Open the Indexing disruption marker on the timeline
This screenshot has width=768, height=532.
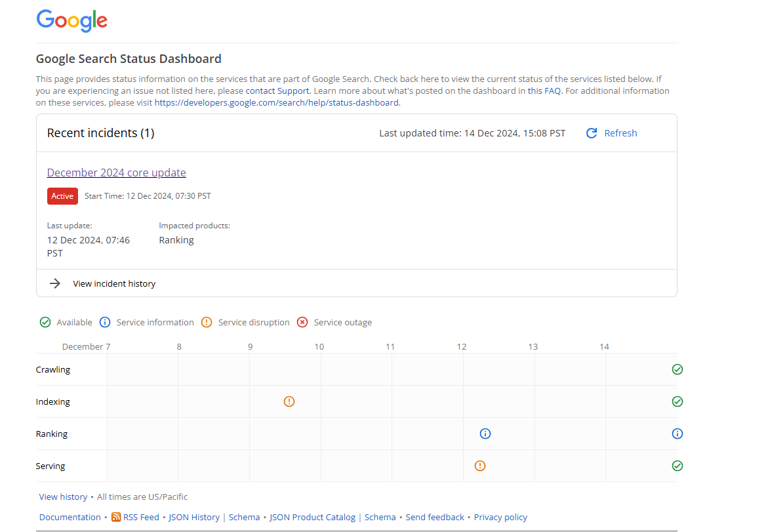pos(289,401)
